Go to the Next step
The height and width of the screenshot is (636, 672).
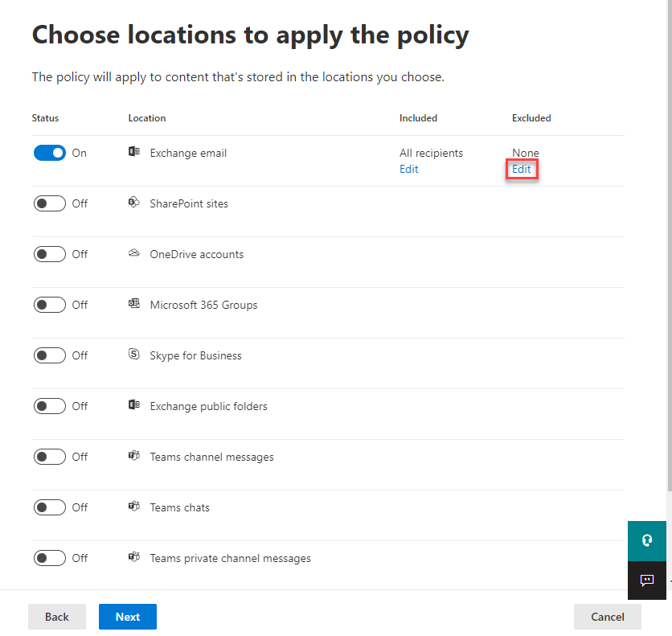128,617
